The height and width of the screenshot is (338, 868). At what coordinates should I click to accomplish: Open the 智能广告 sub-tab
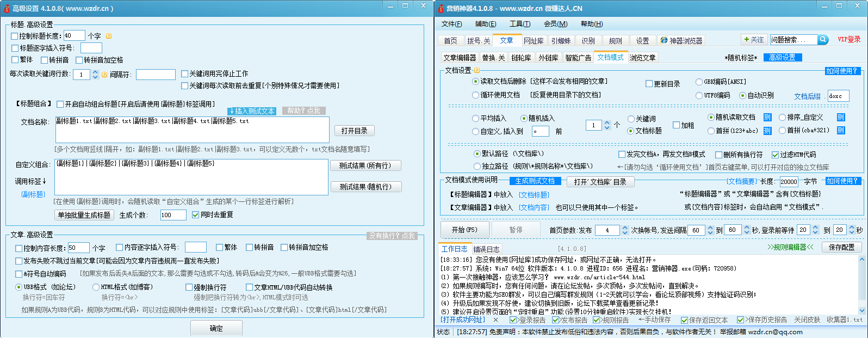pyautogui.click(x=578, y=58)
